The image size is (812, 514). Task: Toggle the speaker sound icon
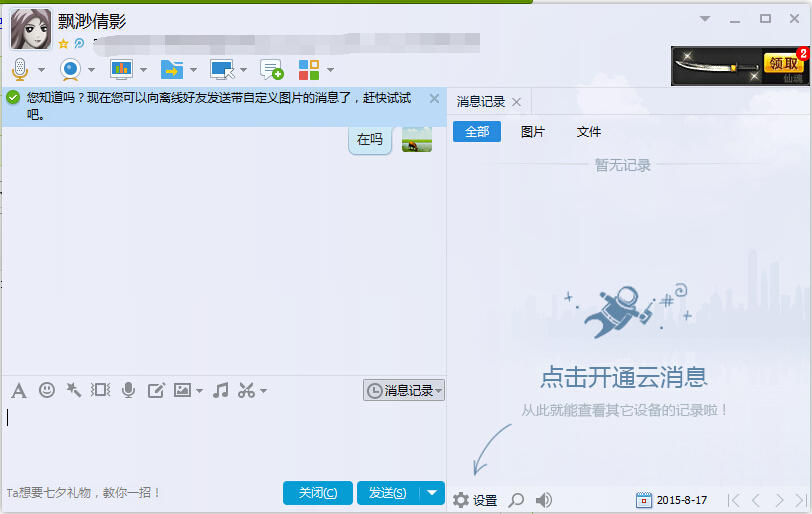(544, 500)
